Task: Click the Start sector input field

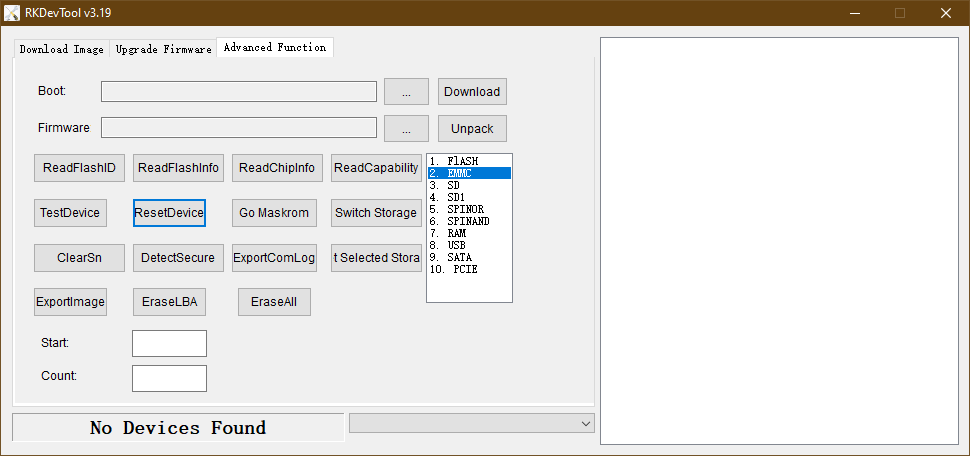Action: click(169, 343)
